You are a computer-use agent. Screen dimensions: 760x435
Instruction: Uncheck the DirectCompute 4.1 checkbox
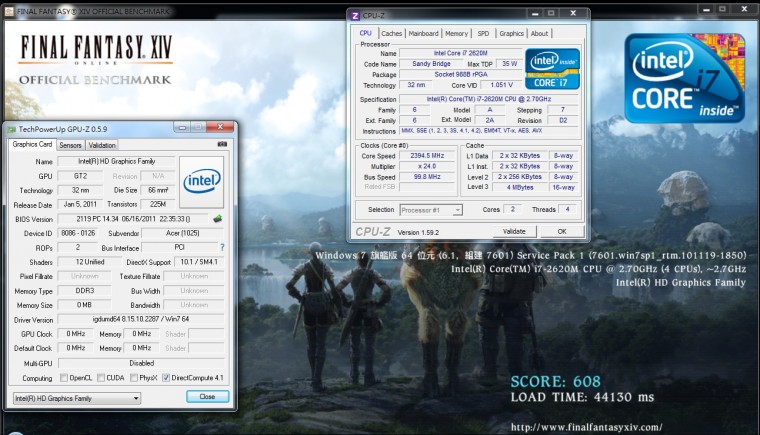click(166, 378)
